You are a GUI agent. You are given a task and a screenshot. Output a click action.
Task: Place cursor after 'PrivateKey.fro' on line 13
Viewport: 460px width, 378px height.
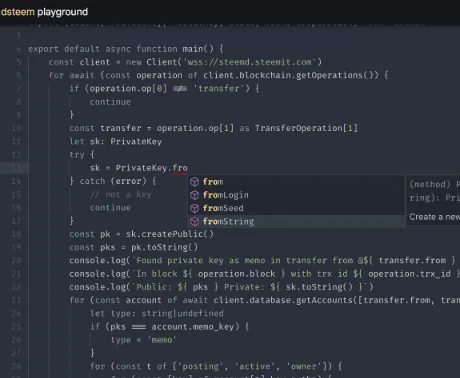tap(188, 168)
